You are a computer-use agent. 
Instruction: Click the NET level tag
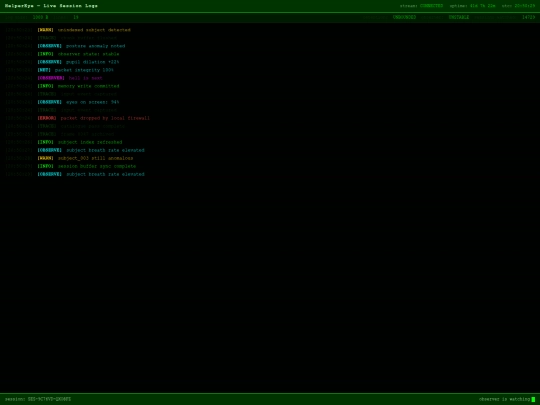(x=44, y=70)
